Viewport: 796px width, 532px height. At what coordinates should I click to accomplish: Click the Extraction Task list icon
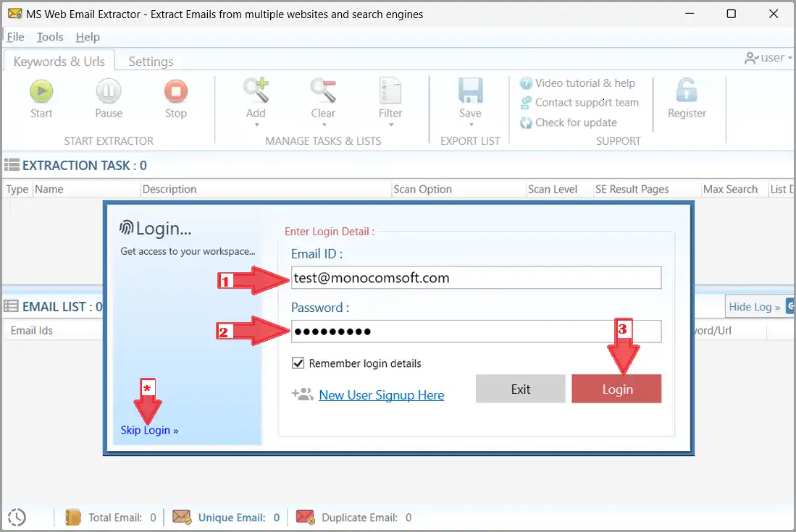(12, 165)
